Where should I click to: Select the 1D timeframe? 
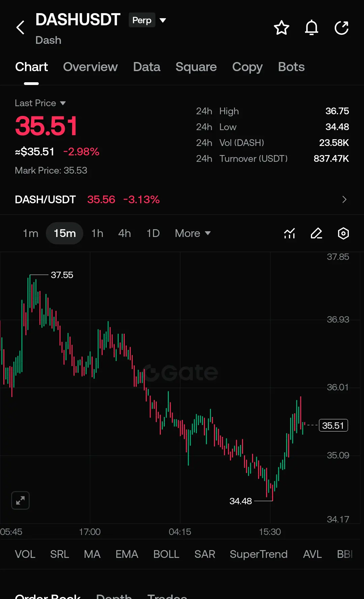pyautogui.click(x=153, y=233)
